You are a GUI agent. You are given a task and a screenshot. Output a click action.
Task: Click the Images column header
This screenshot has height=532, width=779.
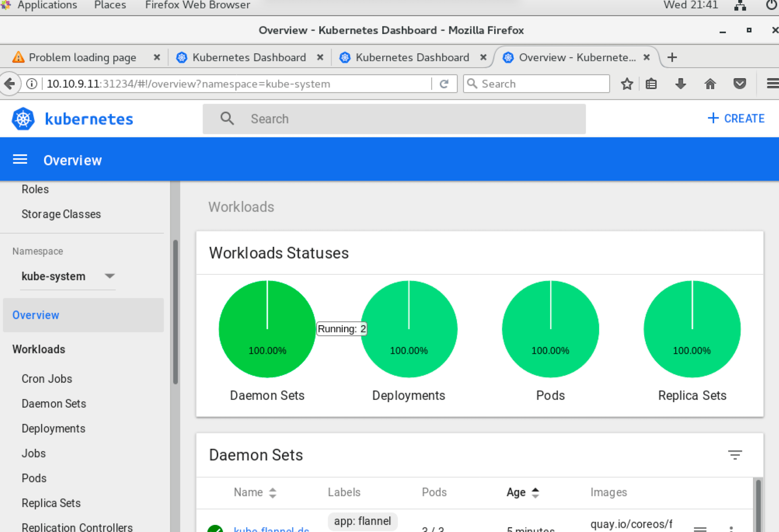click(x=609, y=492)
